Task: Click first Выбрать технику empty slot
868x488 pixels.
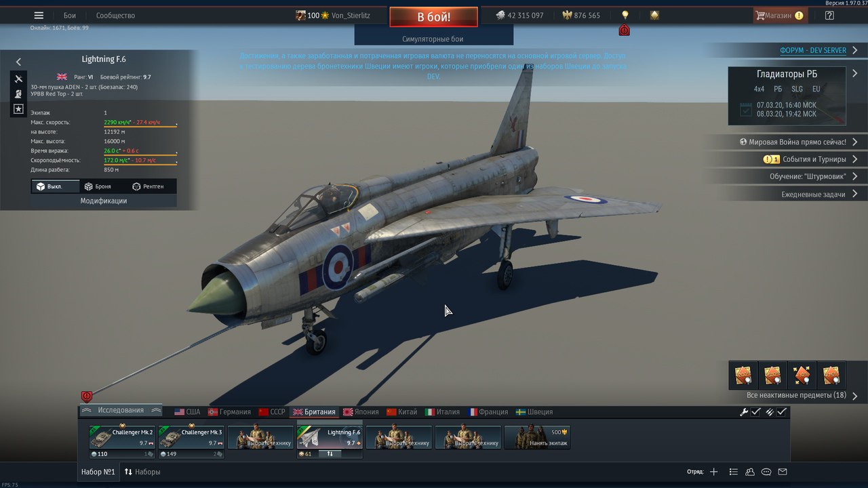Action: (260, 437)
